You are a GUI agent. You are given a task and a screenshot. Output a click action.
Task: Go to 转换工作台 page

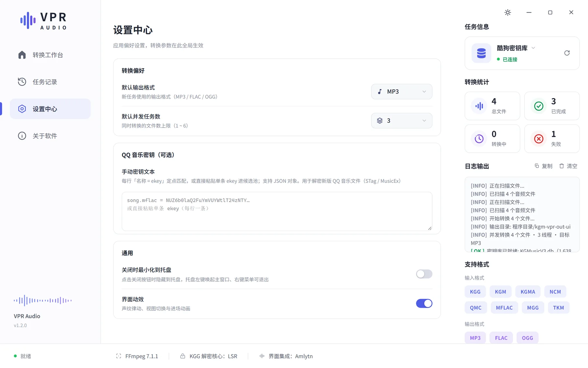coord(50,55)
